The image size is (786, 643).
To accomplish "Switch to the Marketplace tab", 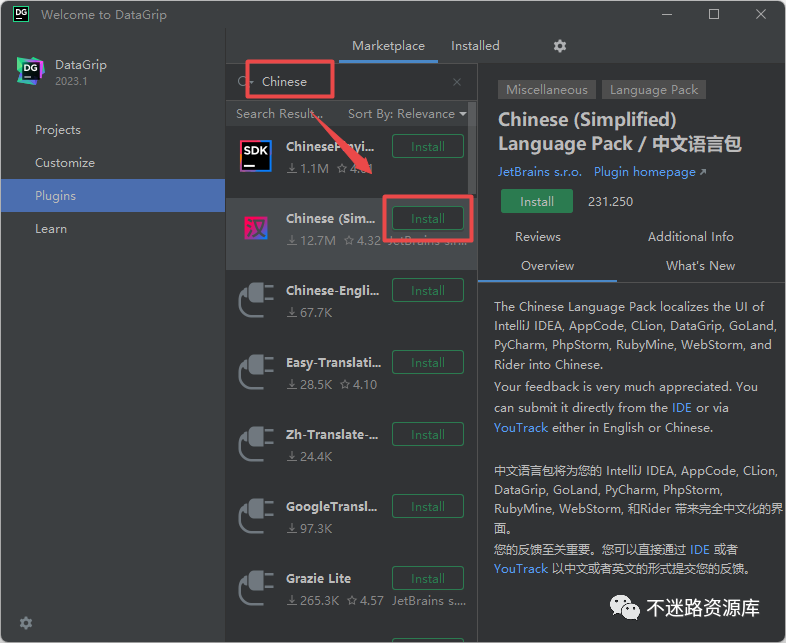I will [388, 46].
